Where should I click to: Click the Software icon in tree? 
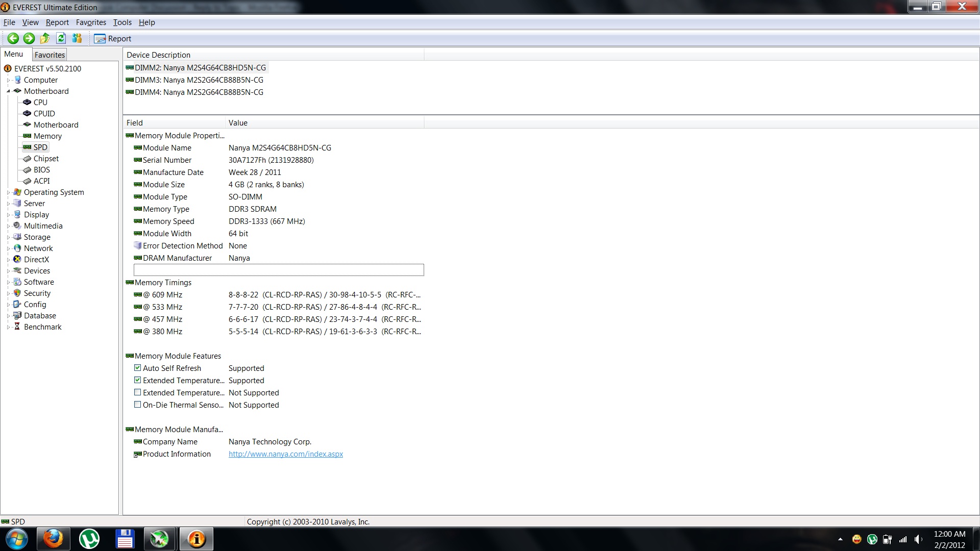click(17, 282)
